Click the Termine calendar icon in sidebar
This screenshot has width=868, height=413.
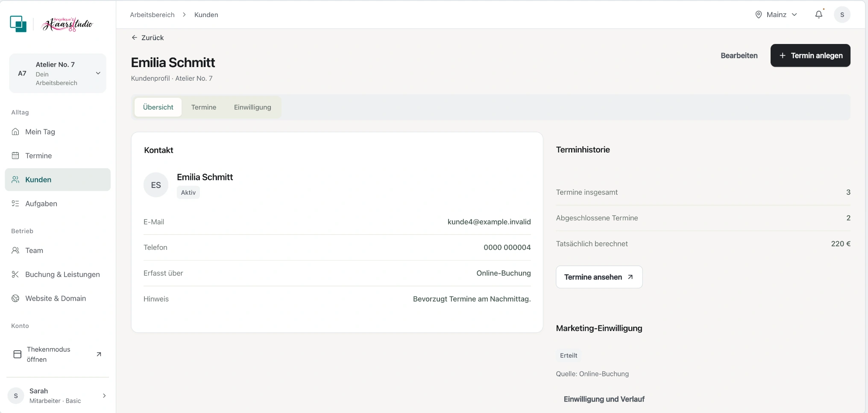(x=15, y=155)
